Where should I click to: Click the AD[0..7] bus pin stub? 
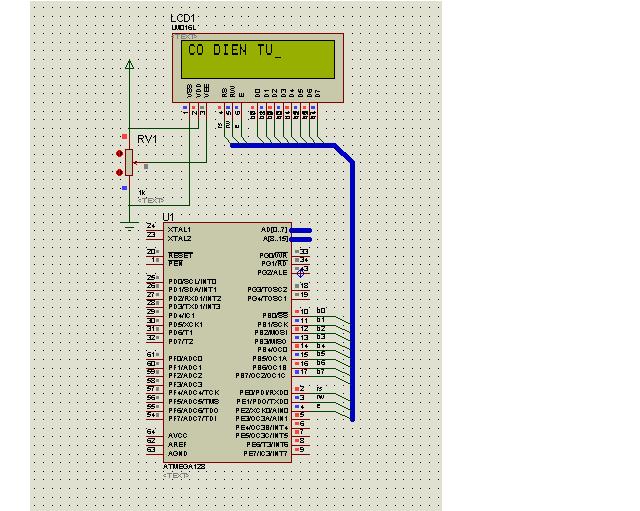(301, 231)
